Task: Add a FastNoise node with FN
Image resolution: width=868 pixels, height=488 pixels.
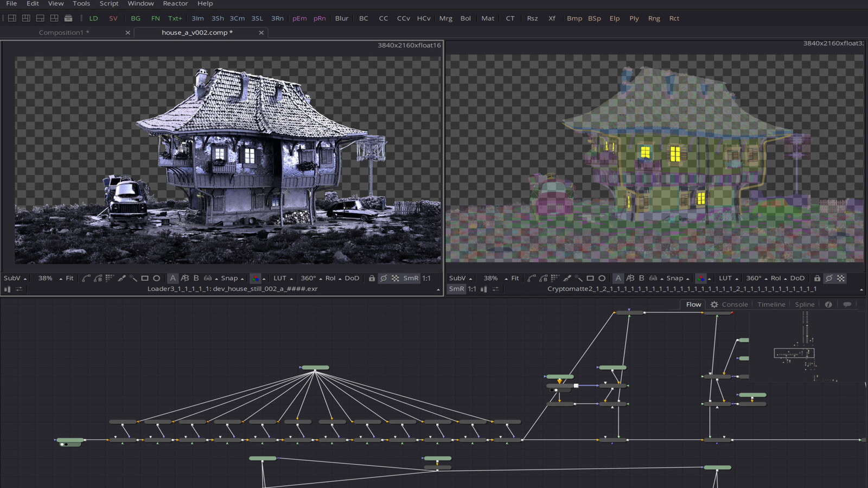Action: tap(155, 18)
